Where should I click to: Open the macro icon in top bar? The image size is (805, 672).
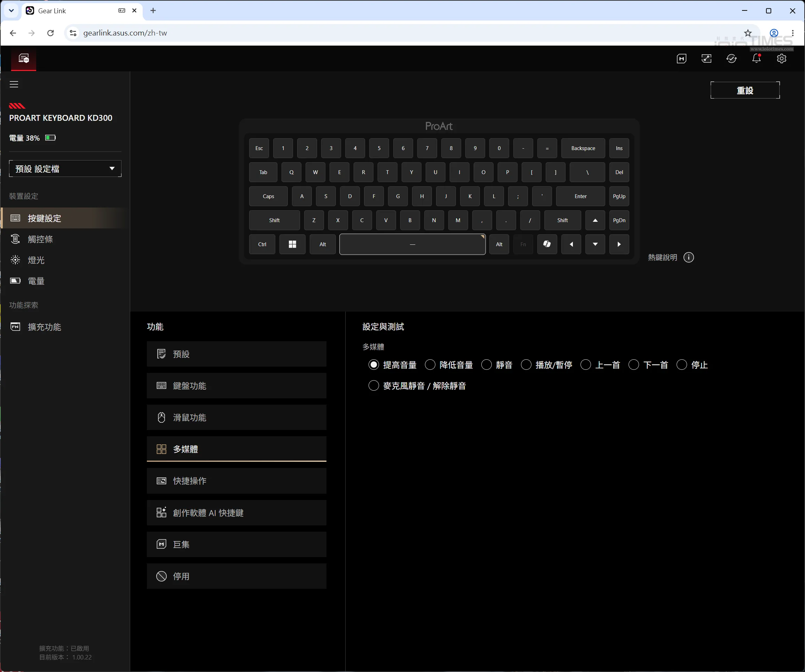681,59
